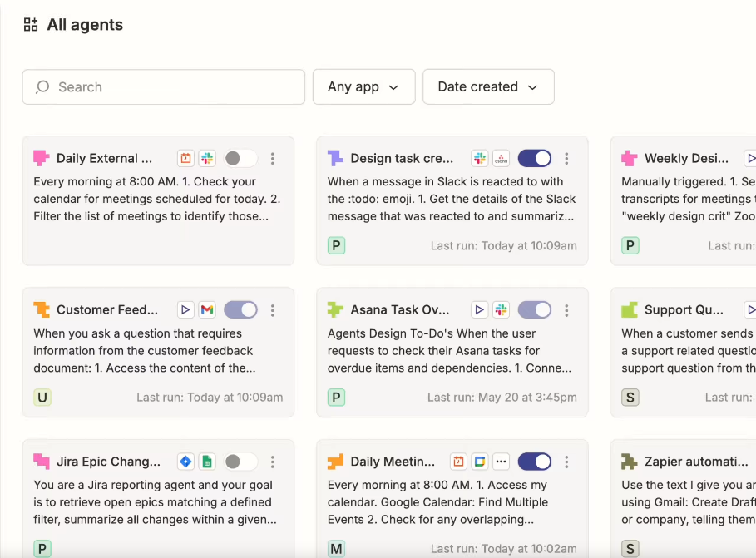This screenshot has height=558, width=756.
Task: Open the Daily External ... agent title
Action: [x=104, y=158]
